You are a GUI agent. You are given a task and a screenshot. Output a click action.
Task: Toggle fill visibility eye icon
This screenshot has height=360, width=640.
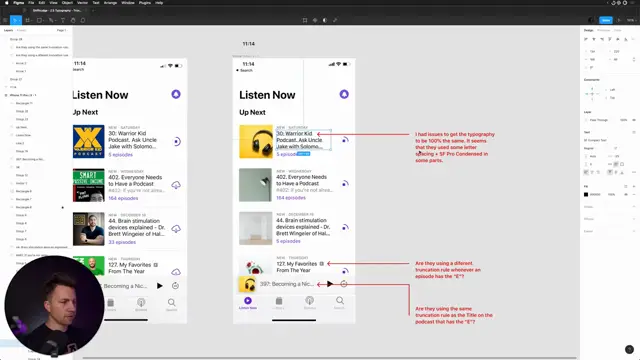(x=626, y=194)
